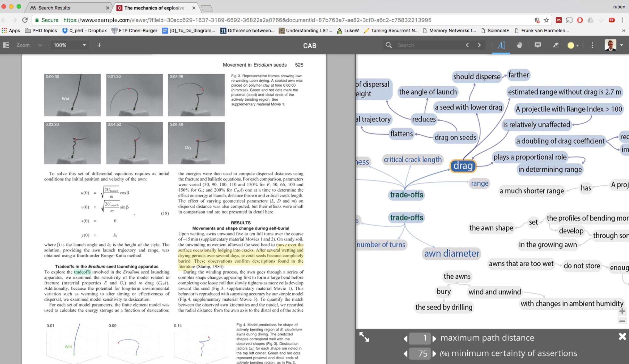The width and height of the screenshot is (629, 364).
Task: Open the FTP Chen-Burger bookmark
Action: pos(134,30)
